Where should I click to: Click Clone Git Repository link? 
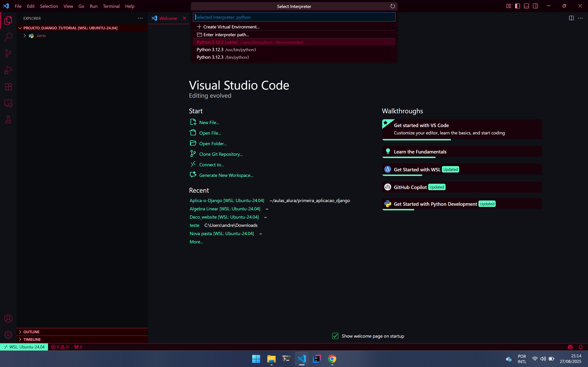coord(221,154)
